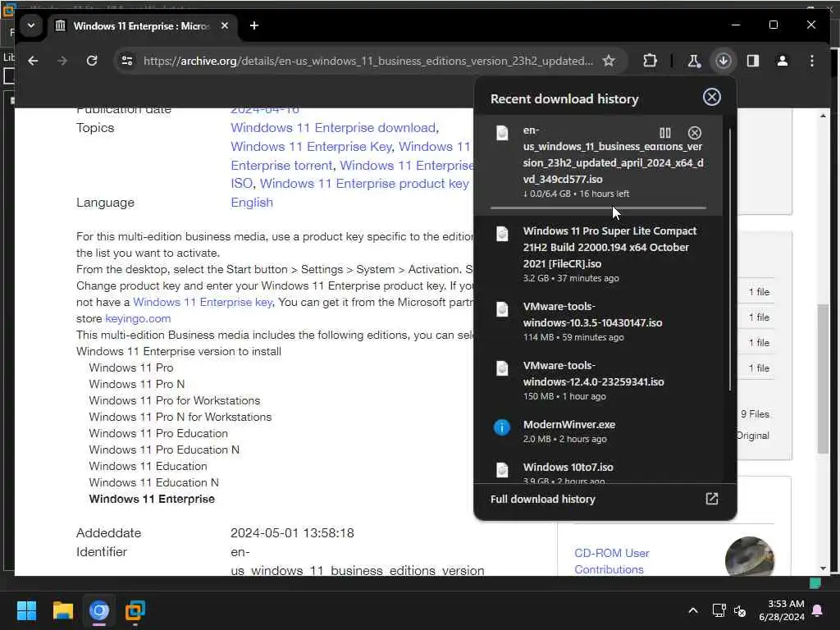Open network status tray icon

(719, 610)
